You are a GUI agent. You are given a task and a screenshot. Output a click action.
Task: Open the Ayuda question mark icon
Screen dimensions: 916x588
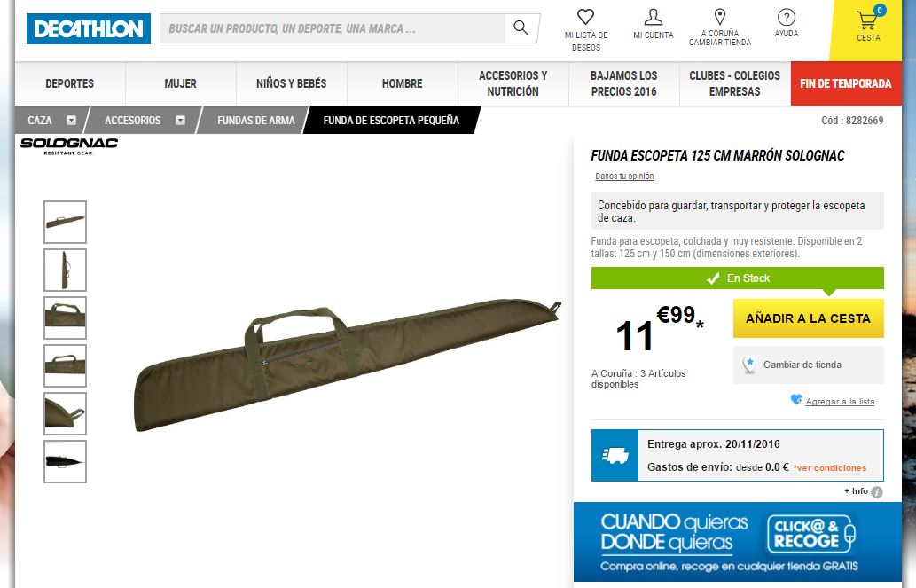(787, 17)
